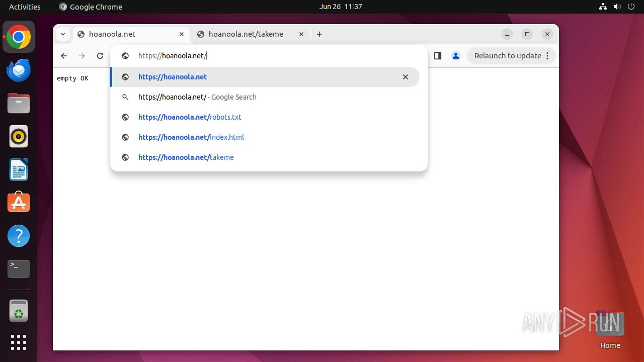
Task: Click the volume icon in top bar
Action: coord(617,7)
